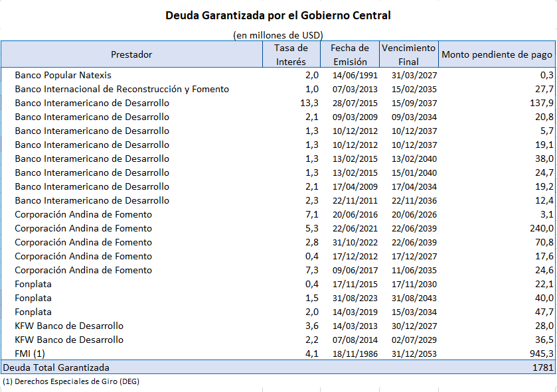Select the pending amount 137,9

tap(542, 103)
